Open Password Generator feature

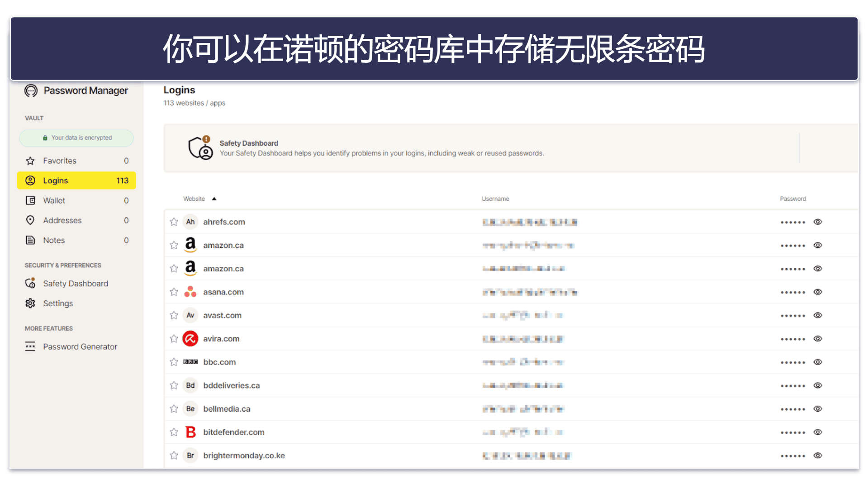[x=80, y=347]
